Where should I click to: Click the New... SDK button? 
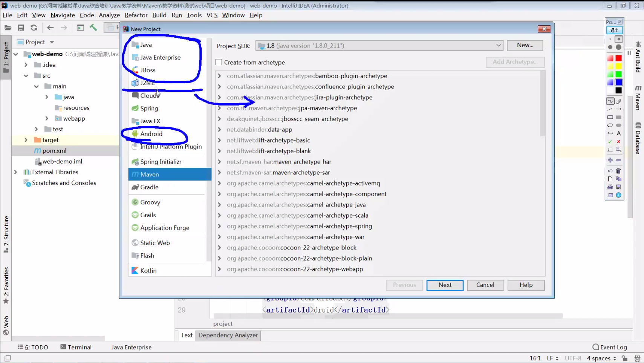coord(525,45)
